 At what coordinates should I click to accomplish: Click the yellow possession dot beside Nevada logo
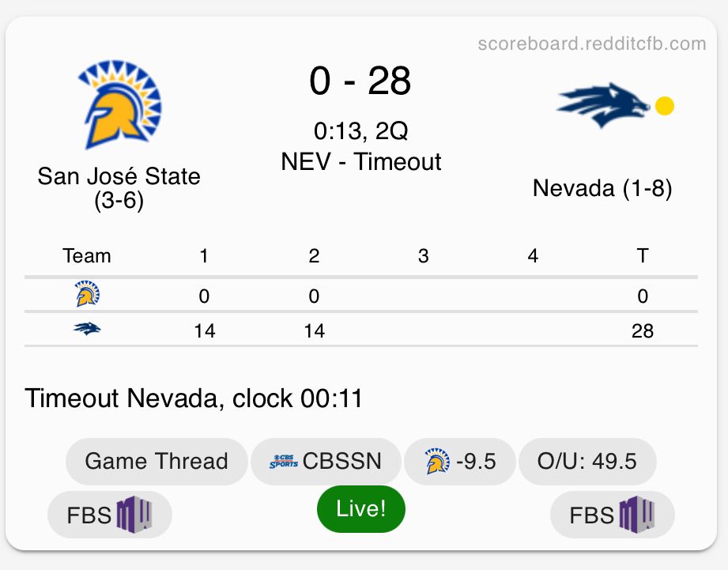pyautogui.click(x=665, y=106)
